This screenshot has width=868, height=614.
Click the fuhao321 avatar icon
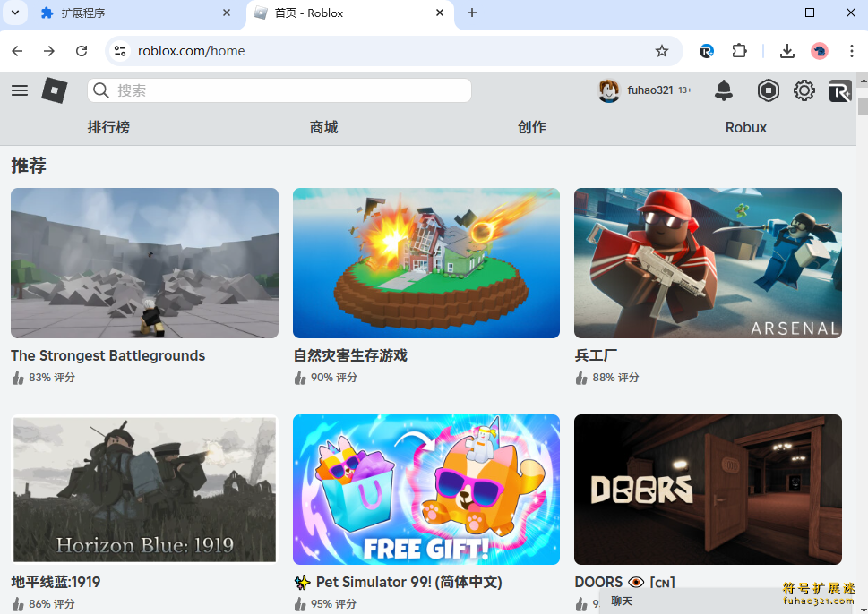(609, 90)
